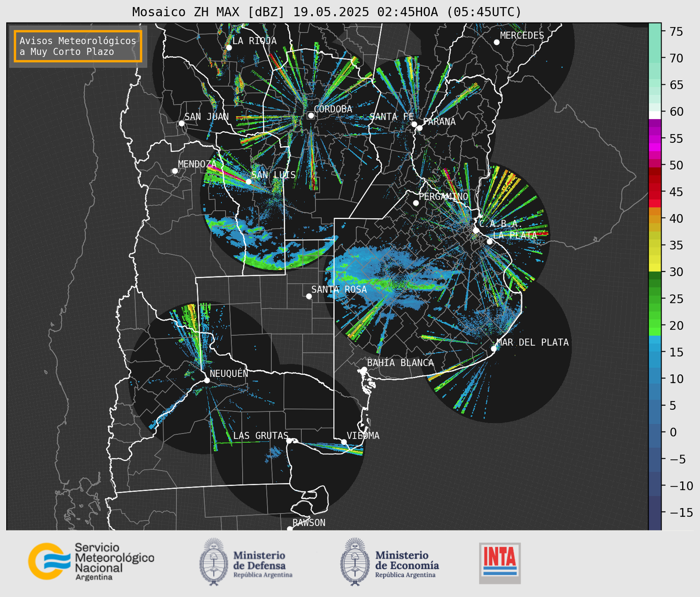This screenshot has height=597, width=700.
Task: Click the Mendoza city marker dot
Action: (175, 171)
